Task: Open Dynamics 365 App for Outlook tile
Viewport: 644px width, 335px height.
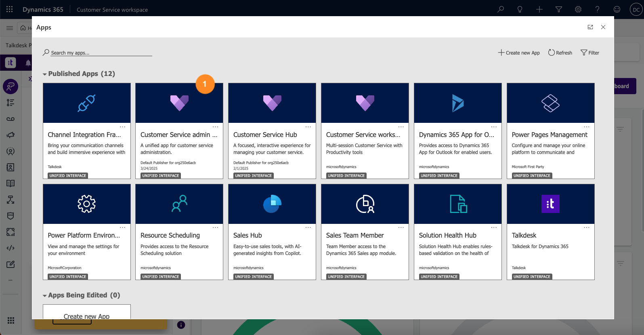Action: [458, 131]
